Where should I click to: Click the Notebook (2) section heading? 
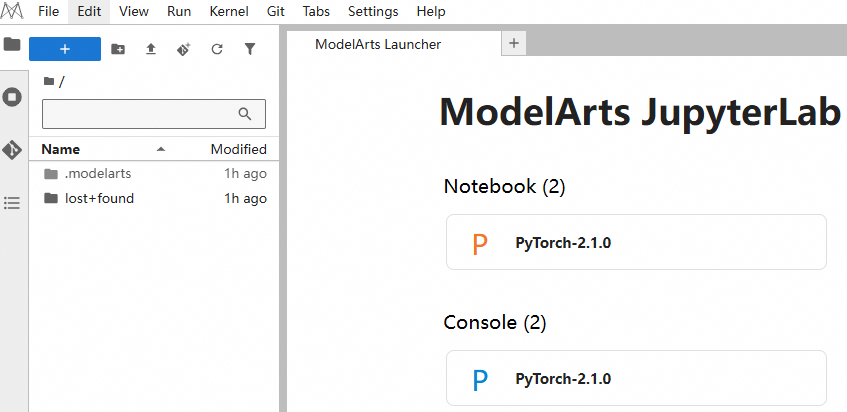[x=504, y=187]
